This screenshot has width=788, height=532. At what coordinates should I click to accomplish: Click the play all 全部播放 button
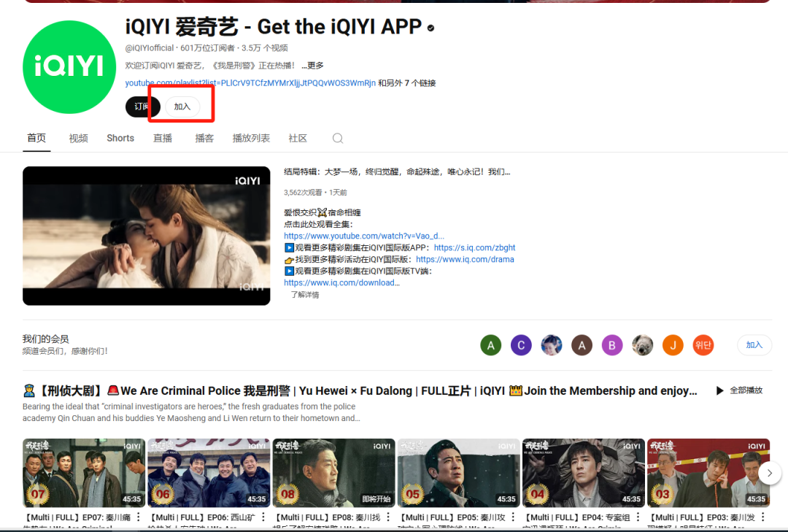pos(739,390)
